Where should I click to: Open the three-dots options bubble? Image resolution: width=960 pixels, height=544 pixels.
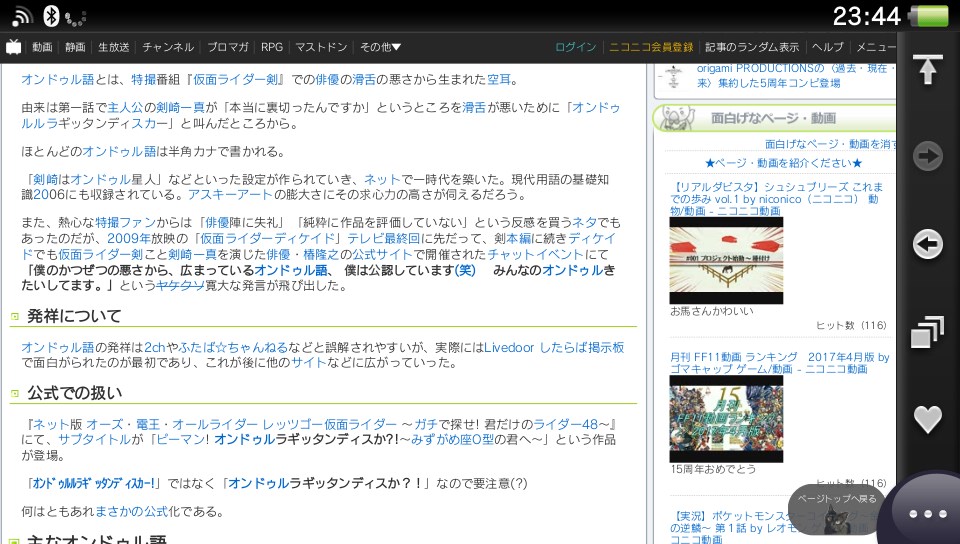(x=927, y=513)
